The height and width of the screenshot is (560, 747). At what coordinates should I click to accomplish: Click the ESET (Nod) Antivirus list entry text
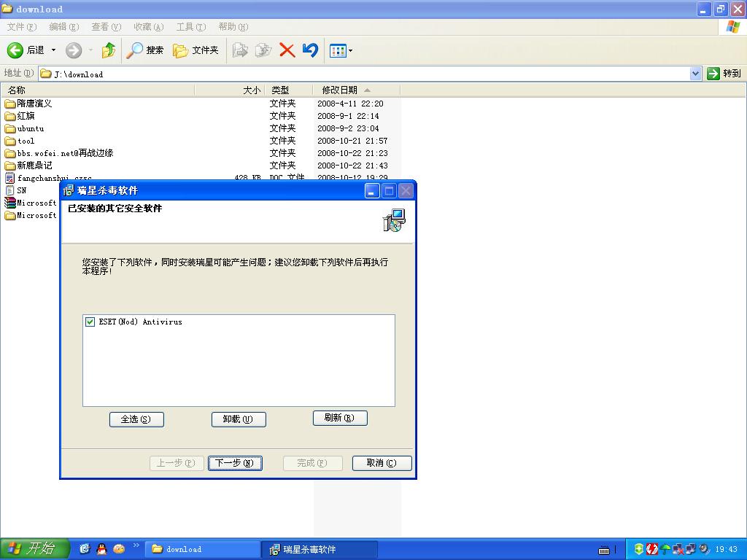141,322
